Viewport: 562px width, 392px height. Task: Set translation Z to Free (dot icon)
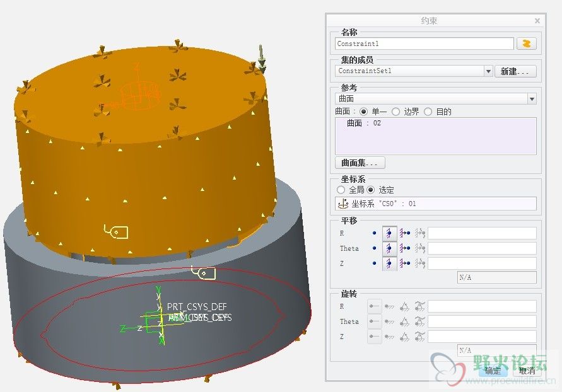point(375,263)
